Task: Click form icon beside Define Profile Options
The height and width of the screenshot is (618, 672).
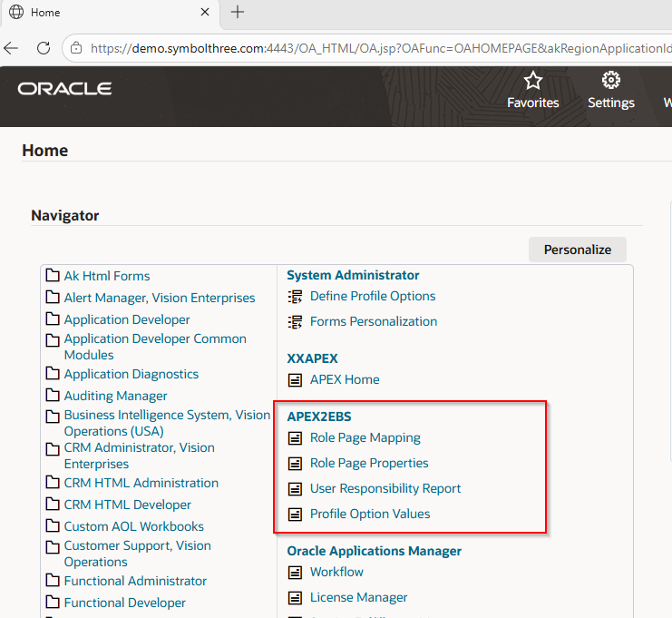Action: pos(295,297)
